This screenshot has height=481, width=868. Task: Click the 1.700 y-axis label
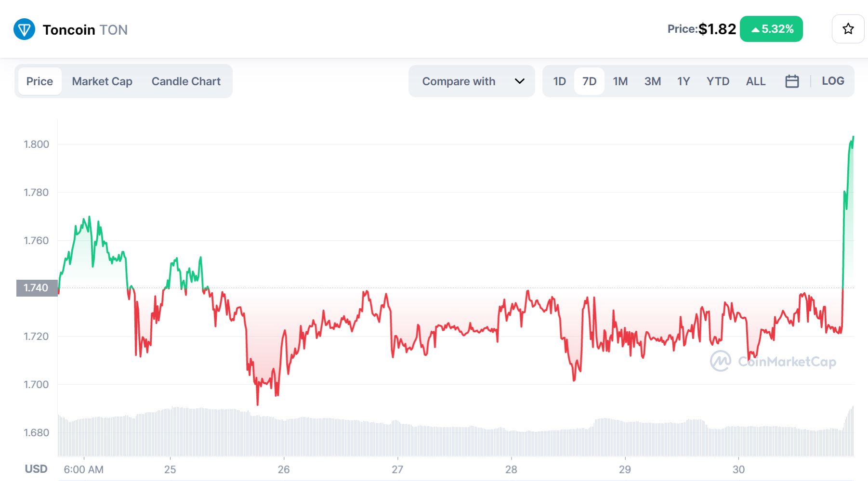[36, 384]
